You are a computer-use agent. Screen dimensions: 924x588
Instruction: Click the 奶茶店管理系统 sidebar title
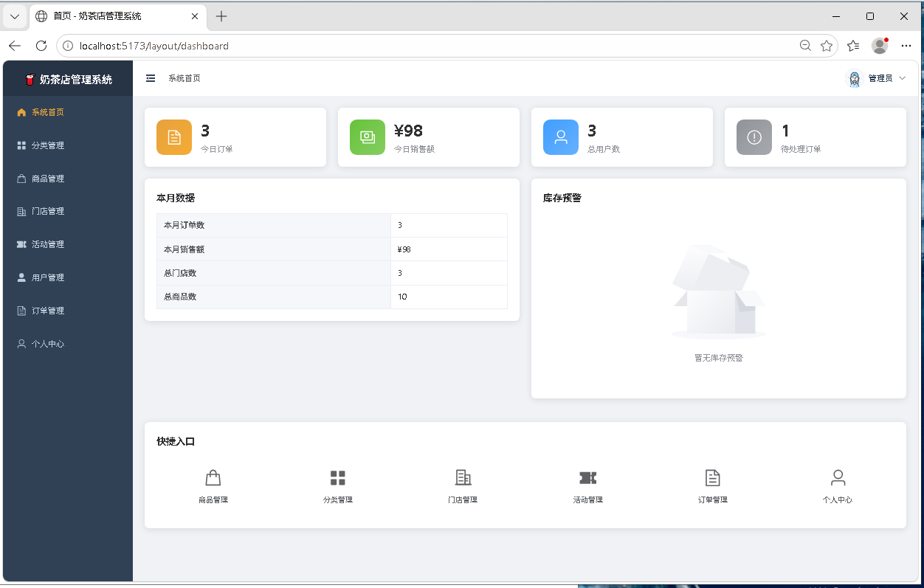76,80
